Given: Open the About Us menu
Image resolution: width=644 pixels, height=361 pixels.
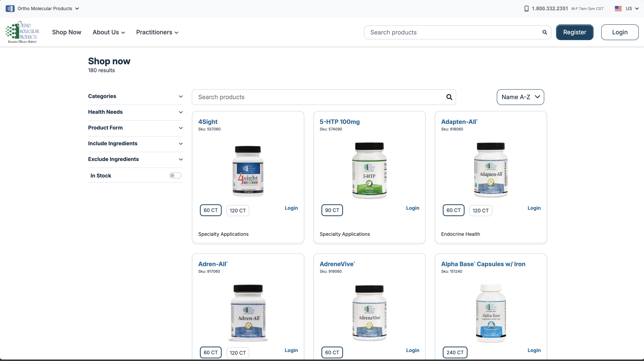Looking at the screenshot, I should (x=109, y=32).
